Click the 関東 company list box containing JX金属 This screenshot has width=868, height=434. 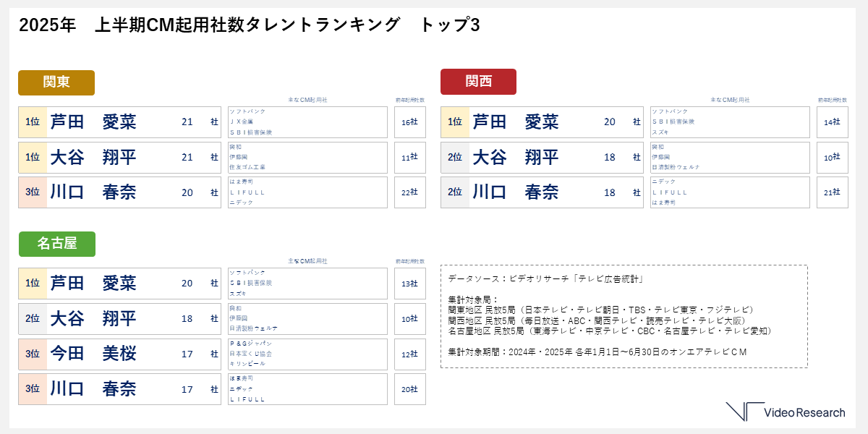click(x=307, y=122)
